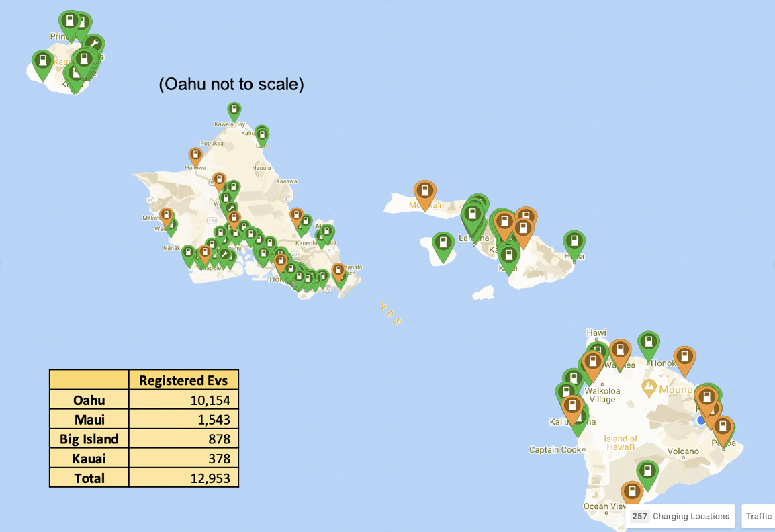Click the Registered Evs table header

point(183,380)
